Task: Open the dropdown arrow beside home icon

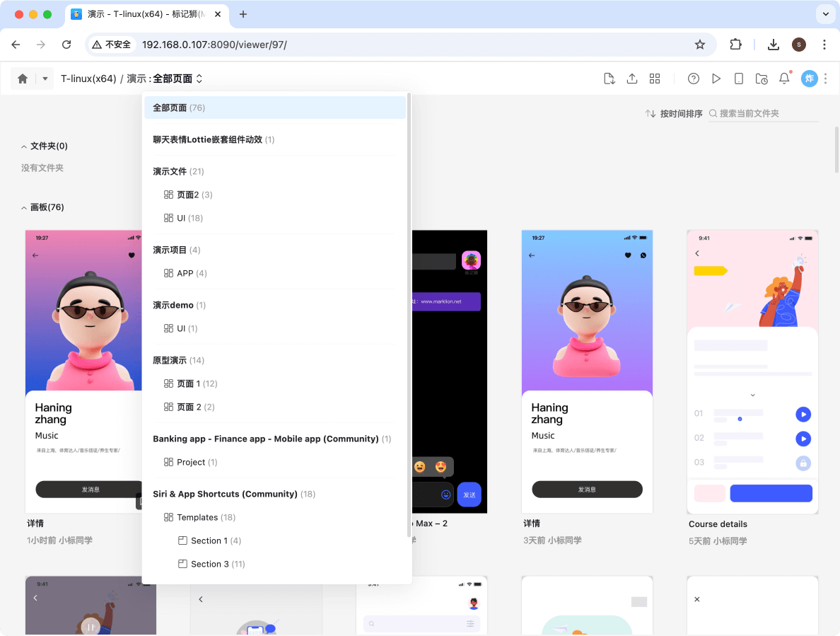Action: click(x=44, y=79)
